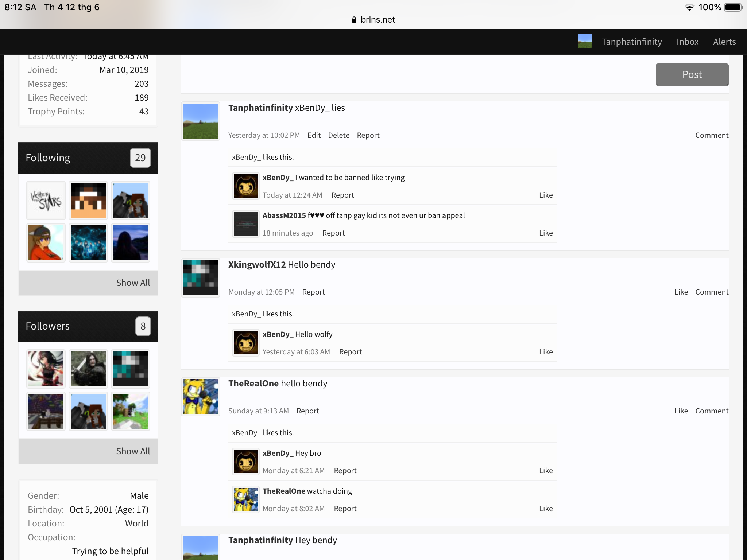Click the anime girl follower avatar
The width and height of the screenshot is (747, 560).
[x=46, y=369]
